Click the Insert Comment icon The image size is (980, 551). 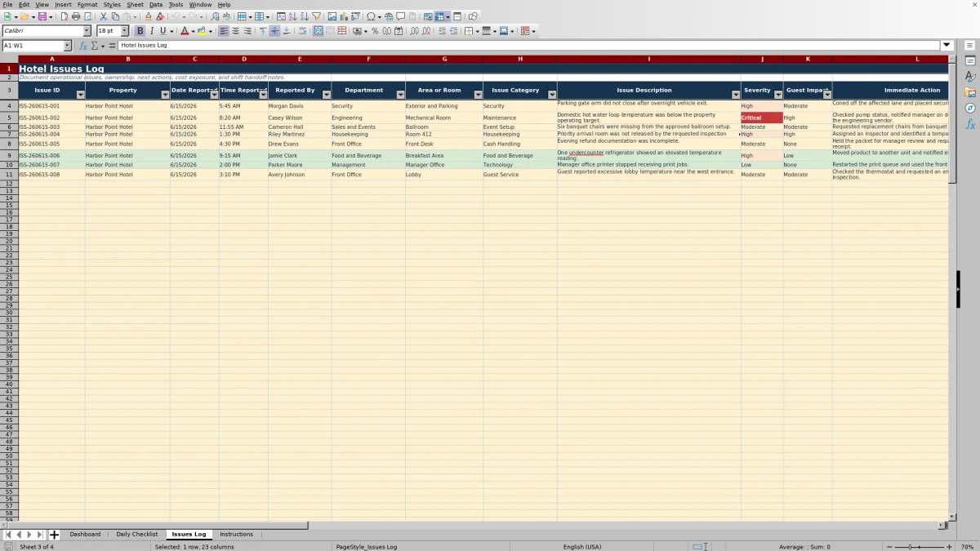[x=400, y=16]
